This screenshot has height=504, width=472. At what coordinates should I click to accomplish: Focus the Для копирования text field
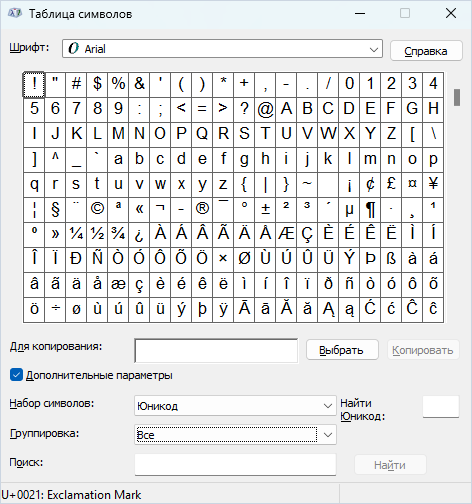click(x=216, y=351)
